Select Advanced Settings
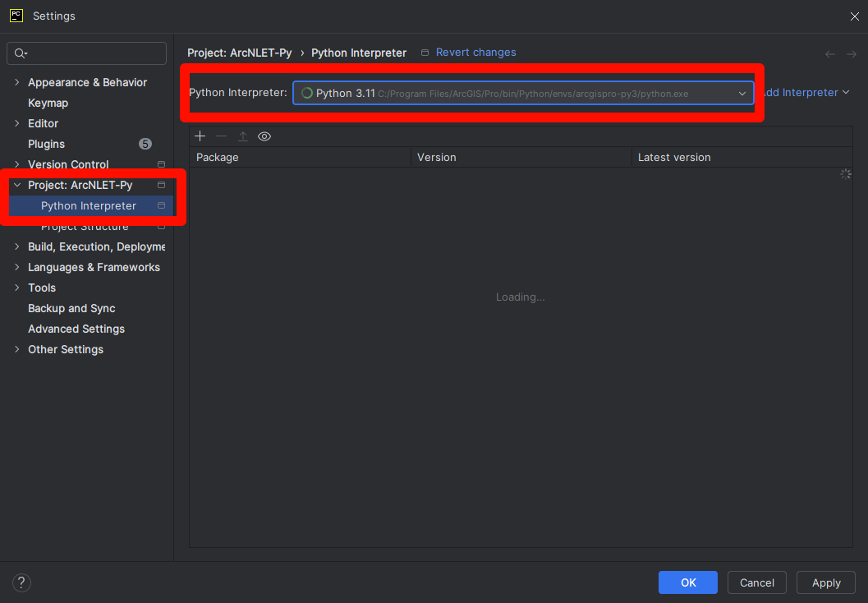This screenshot has height=603, width=868. click(76, 329)
